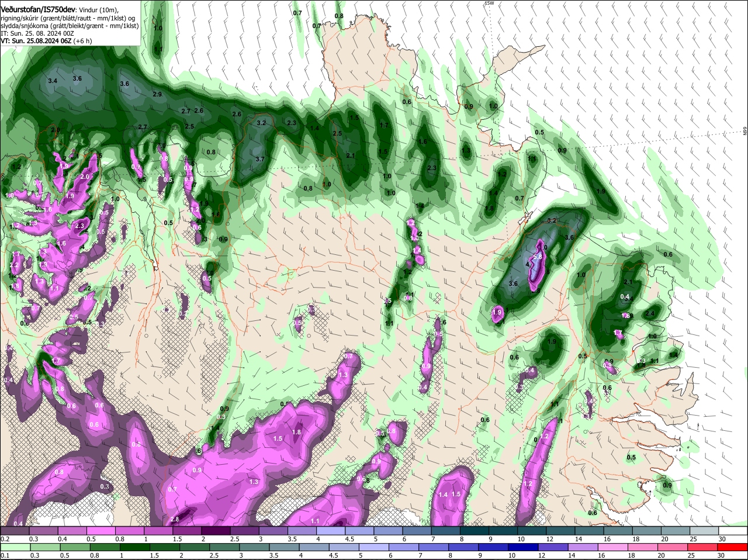This screenshot has width=748, height=560.
Task: Pick the light lavender 4.5 swatch in the top legend row
Action: point(361,531)
